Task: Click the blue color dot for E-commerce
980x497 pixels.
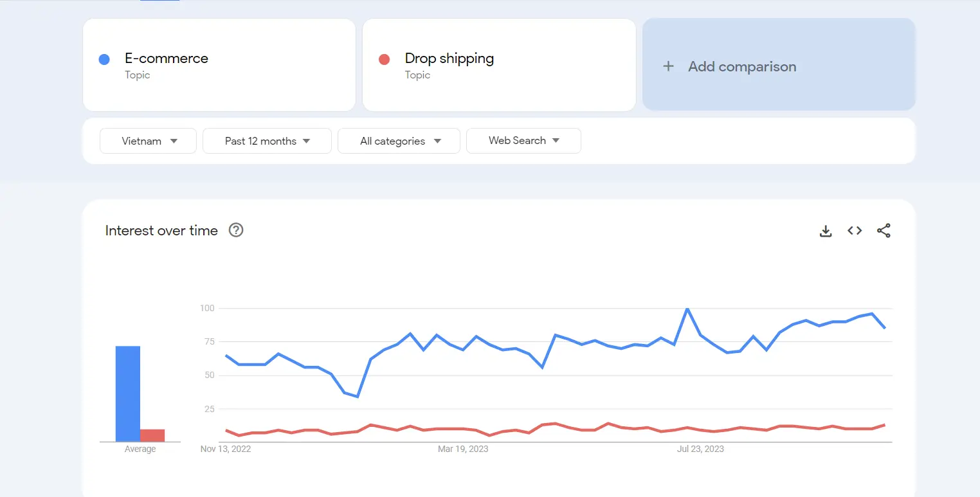Action: coord(104,59)
